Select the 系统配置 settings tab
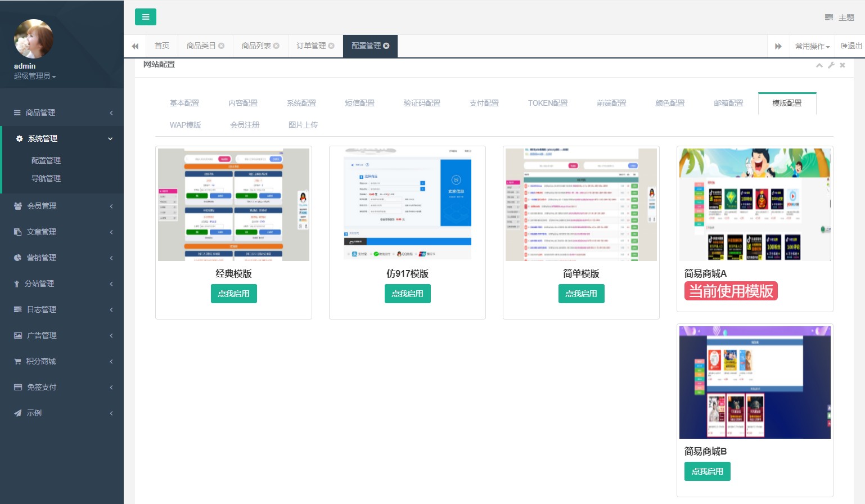The height and width of the screenshot is (504, 865). coord(301,103)
